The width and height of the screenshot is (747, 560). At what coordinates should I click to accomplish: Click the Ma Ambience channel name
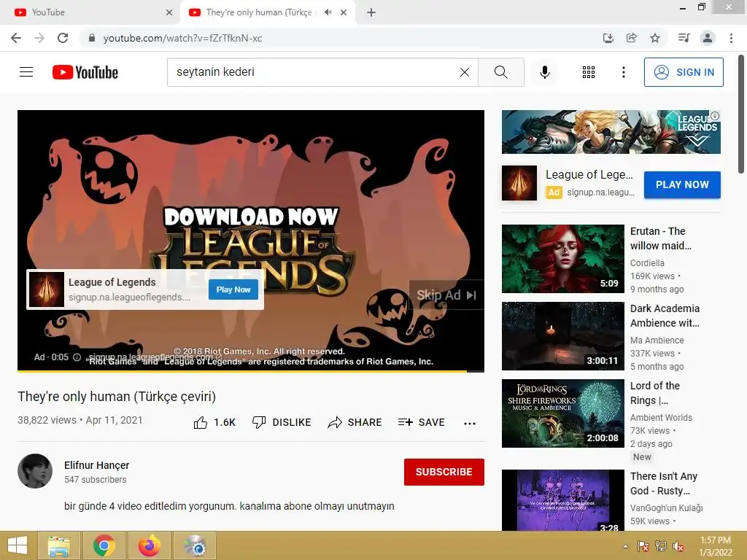tap(657, 340)
